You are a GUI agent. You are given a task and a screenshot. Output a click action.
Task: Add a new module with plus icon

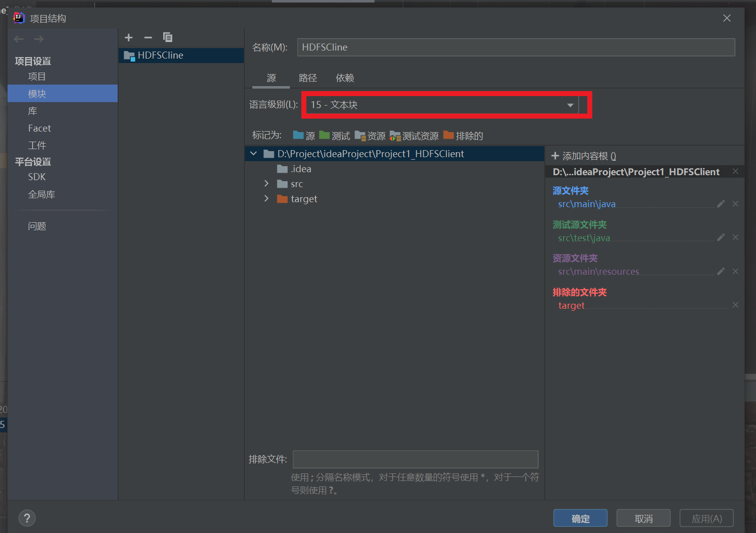129,38
